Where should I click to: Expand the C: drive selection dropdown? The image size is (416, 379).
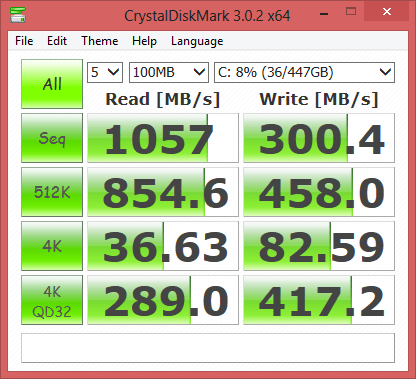304,72
